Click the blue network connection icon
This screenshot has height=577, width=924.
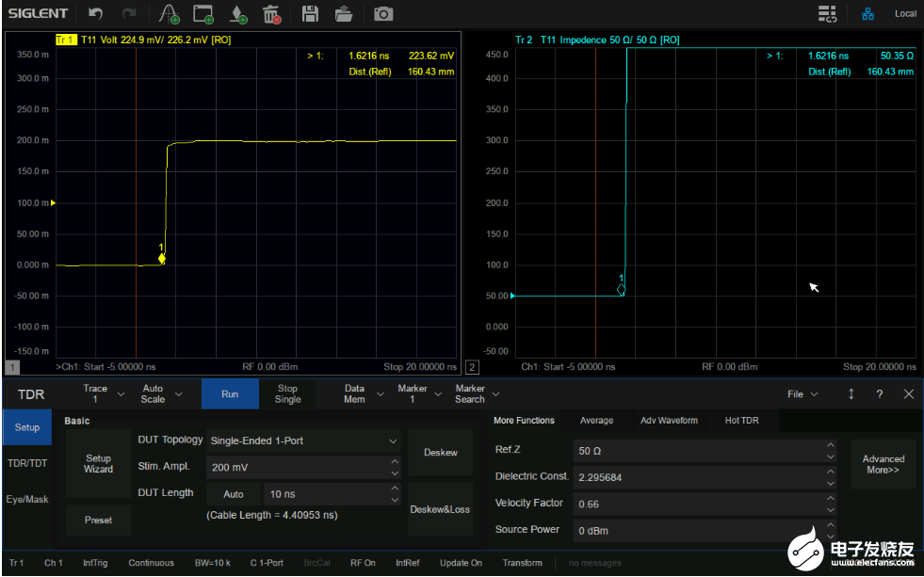(868, 13)
